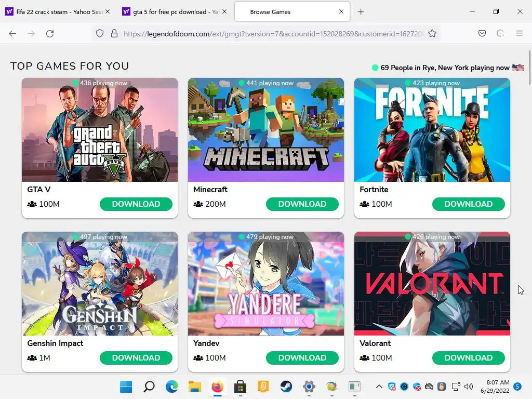This screenshot has width=532, height=399.
Task: Download Yandev game
Action: tap(302, 357)
